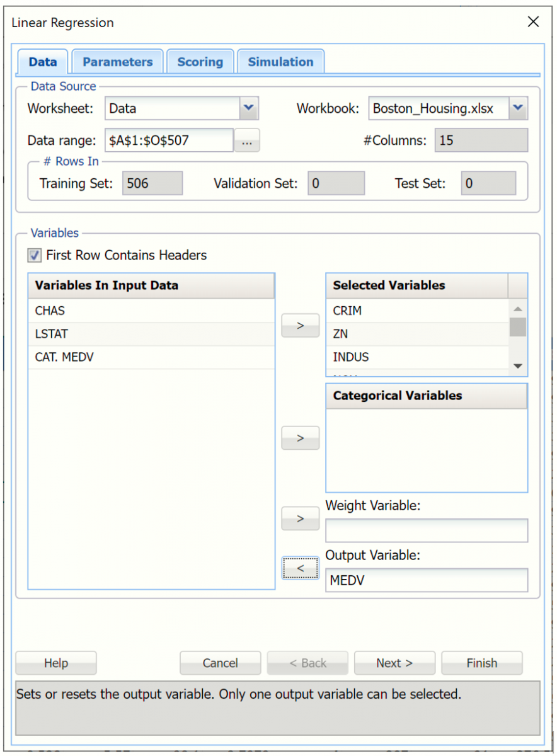Click arrow to add to Selected Variables
Viewport: 557px width, 756px height.
pos(300,326)
